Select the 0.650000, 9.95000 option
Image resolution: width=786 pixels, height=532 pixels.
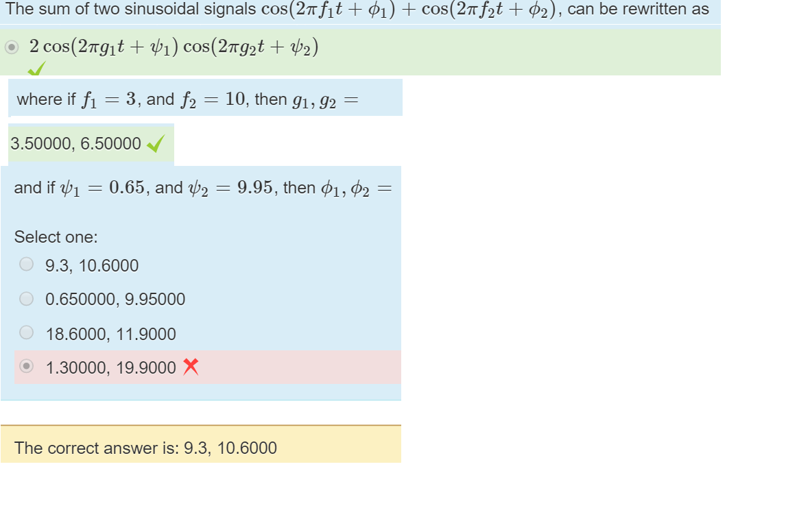[x=26, y=298]
